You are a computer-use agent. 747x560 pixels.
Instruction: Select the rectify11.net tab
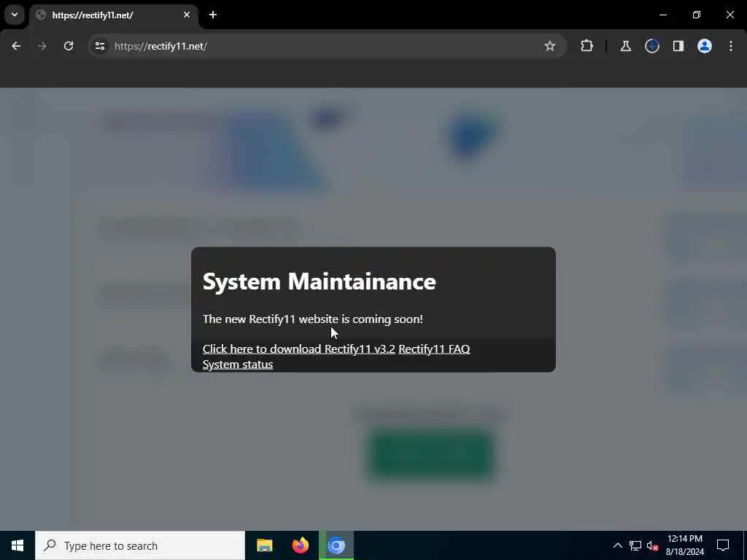pyautogui.click(x=113, y=15)
